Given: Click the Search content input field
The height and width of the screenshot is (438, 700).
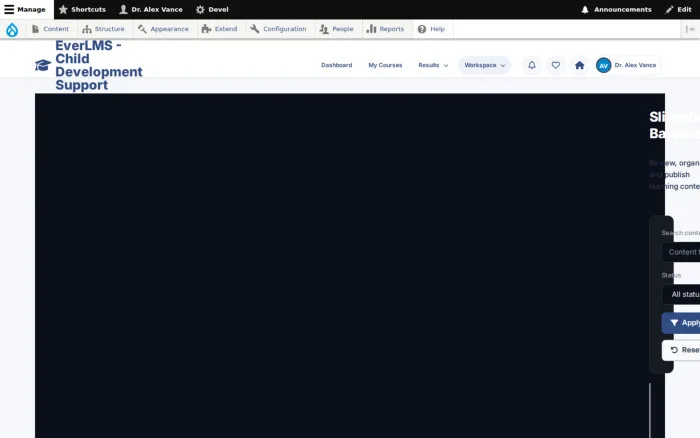Looking at the screenshot, I should click(x=681, y=252).
